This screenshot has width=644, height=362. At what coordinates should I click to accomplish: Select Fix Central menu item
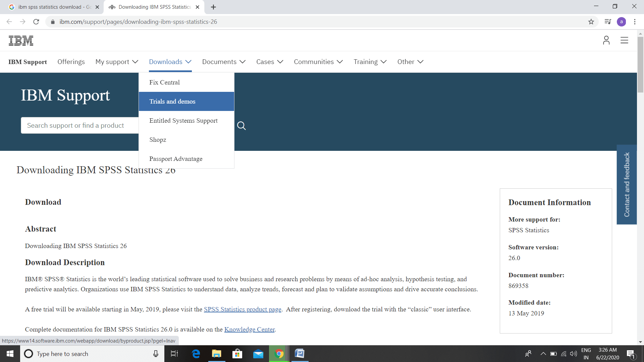point(164,82)
